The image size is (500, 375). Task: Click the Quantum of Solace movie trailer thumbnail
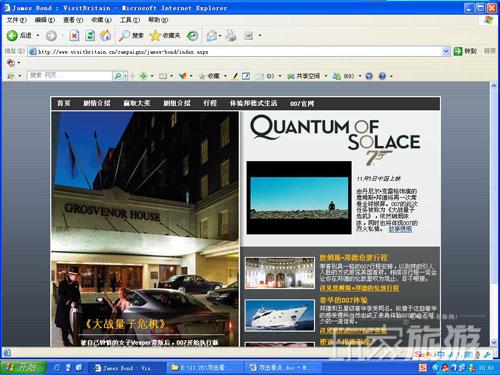[299, 198]
